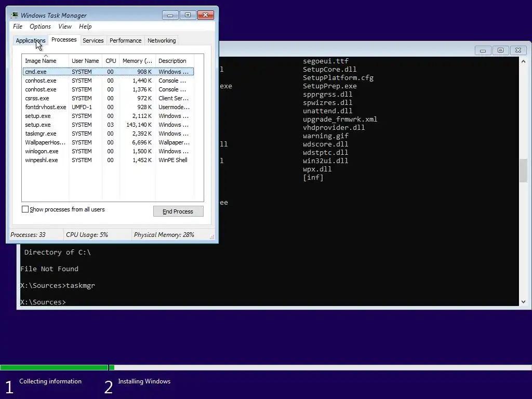This screenshot has width=532, height=399.
Task: Switch to the Networking tab
Action: 162,41
